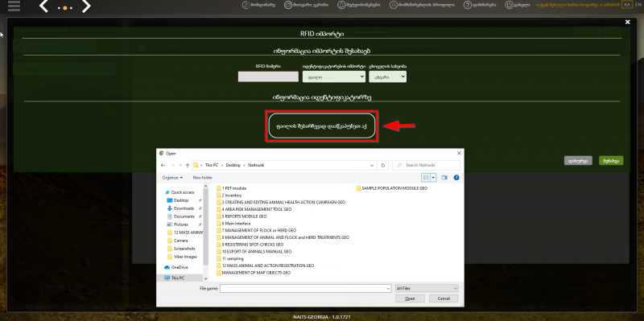Open the Organize menu
Image resolution: width=644 pixels, height=321 pixels.
coord(172,178)
